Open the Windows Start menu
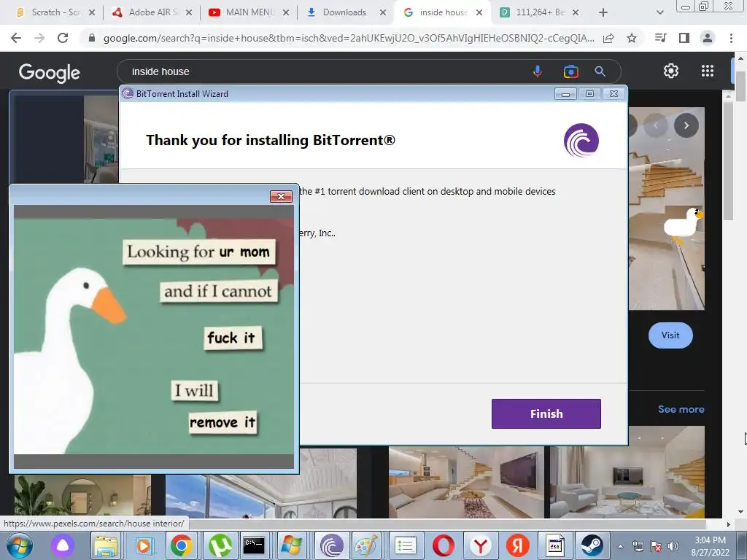This screenshot has width=747, height=560. [19, 545]
